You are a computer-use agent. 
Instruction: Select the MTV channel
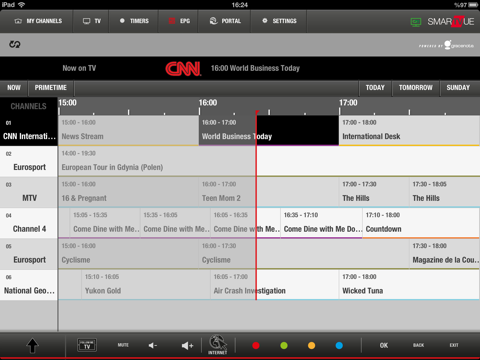[29, 193]
